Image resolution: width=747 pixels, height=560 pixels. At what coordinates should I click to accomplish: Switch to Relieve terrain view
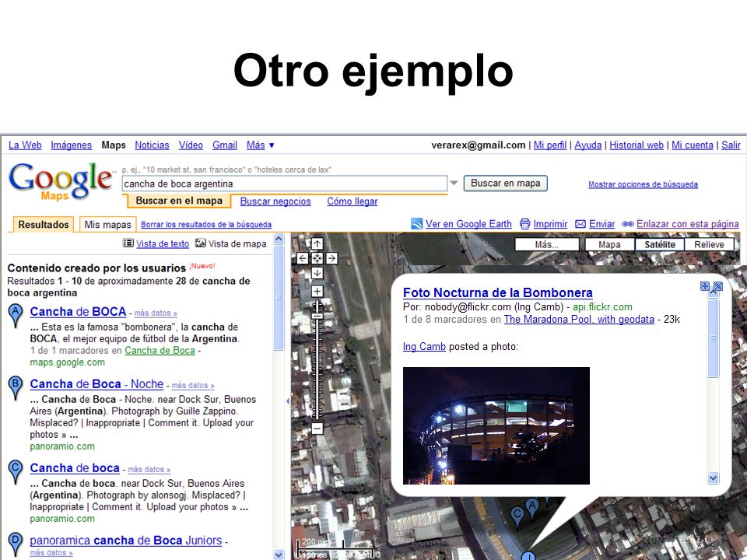[x=710, y=244]
